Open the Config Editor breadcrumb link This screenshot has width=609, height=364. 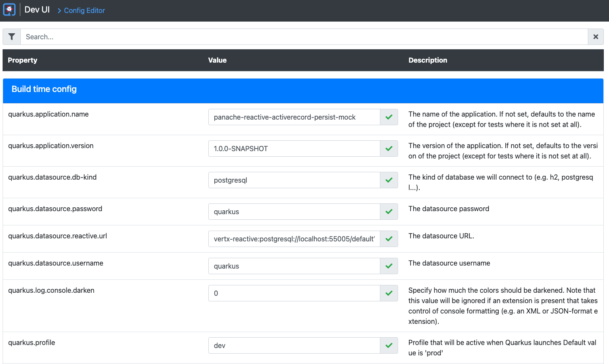coord(84,10)
